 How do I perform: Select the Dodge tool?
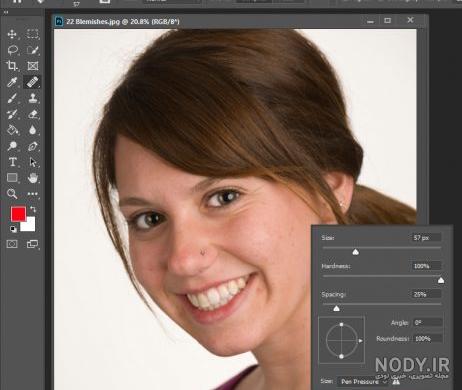(12, 146)
